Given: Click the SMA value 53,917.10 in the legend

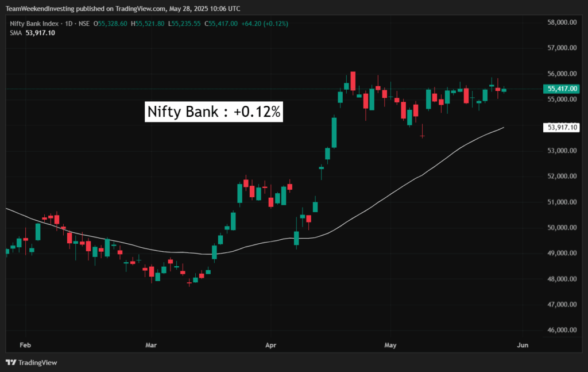Looking at the screenshot, I should 40,33.
